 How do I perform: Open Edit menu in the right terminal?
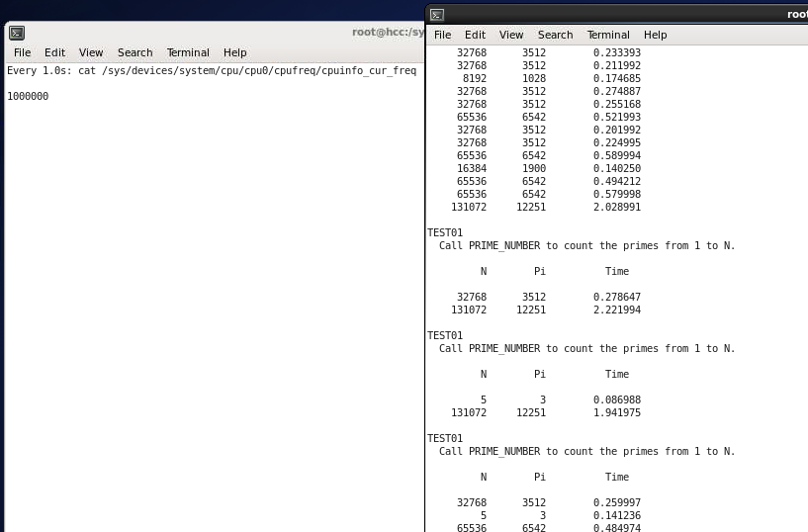pos(475,35)
